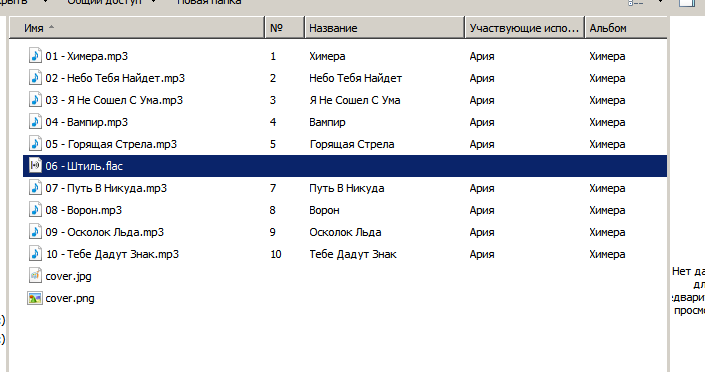
Task: Select file name cover.jpg
Action: coord(68,277)
